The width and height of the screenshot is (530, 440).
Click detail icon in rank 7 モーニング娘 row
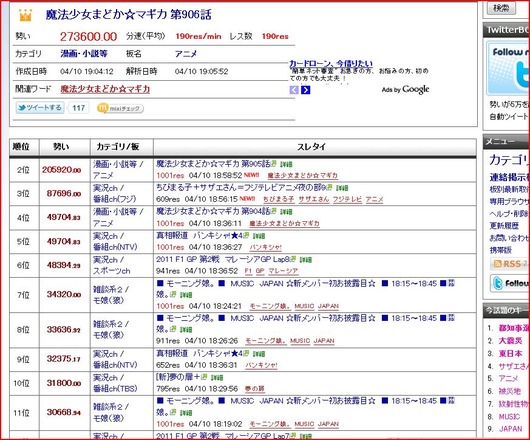[x=186, y=295]
